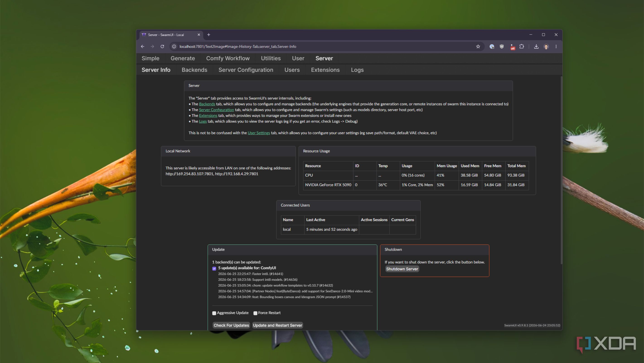Image resolution: width=644 pixels, height=363 pixels.
Task: Open the Extensions sub-tab
Action: (325, 70)
